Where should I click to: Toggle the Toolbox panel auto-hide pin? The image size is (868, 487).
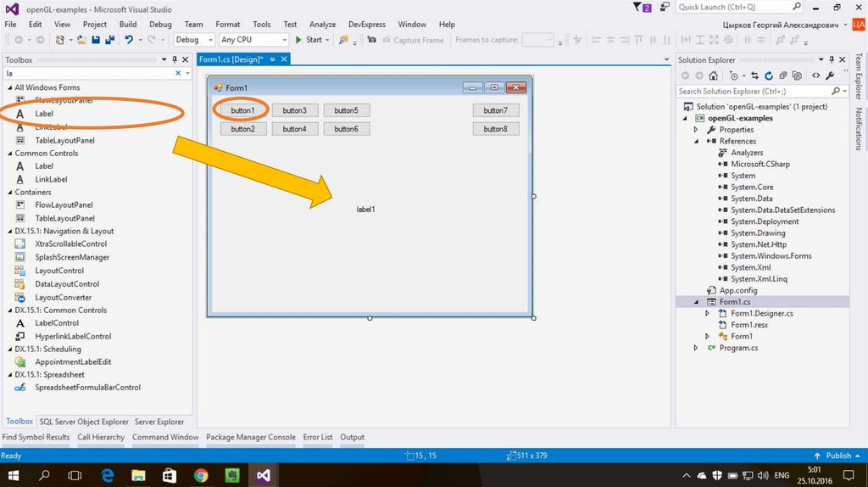tap(175, 60)
